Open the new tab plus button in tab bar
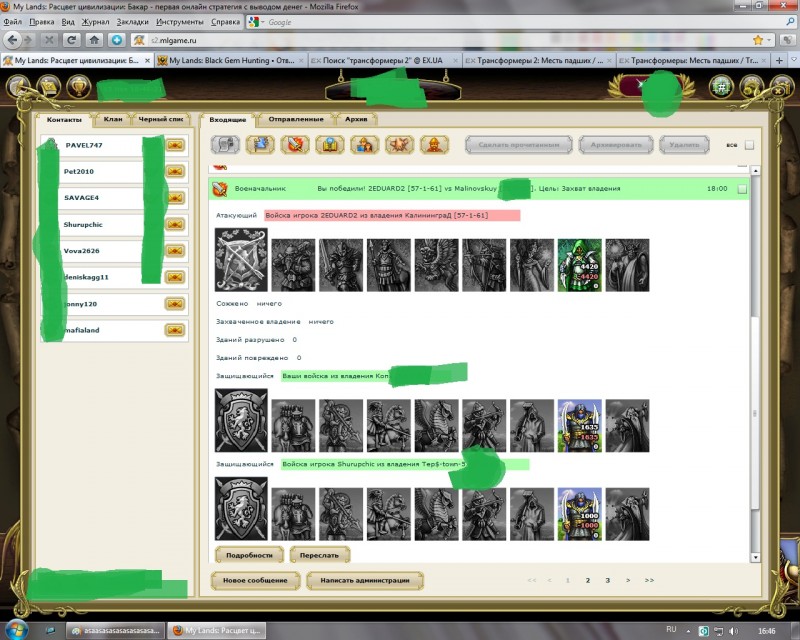This screenshot has width=800, height=640. (779, 61)
